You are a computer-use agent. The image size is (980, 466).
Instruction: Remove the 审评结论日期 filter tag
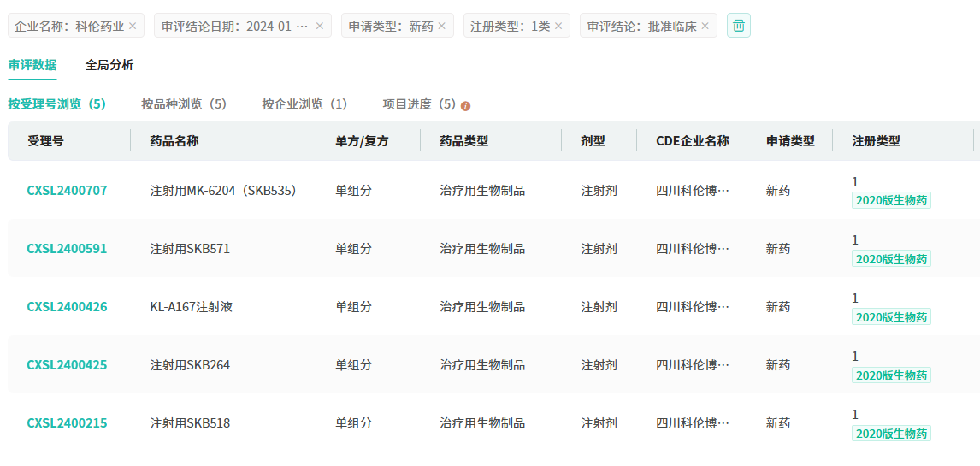(320, 26)
